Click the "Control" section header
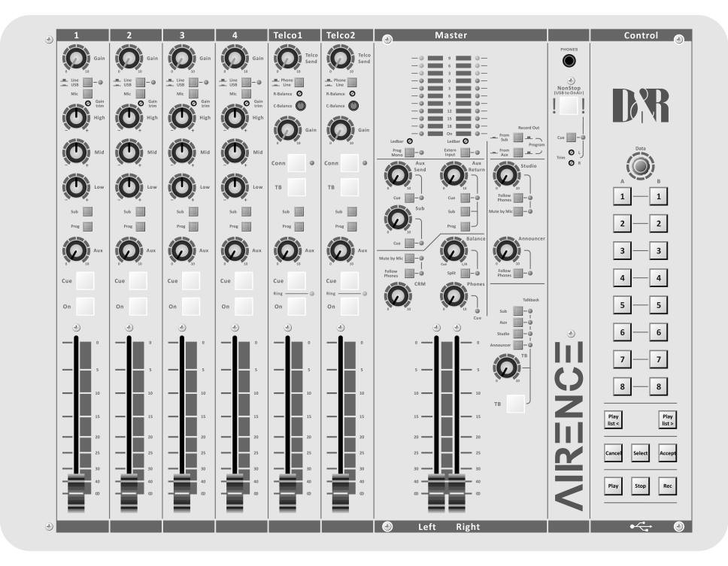The image size is (728, 566). 641,35
